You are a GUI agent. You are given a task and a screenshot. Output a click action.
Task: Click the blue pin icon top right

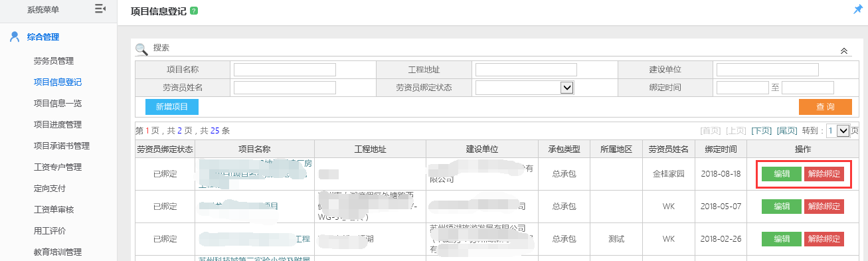[857, 9]
